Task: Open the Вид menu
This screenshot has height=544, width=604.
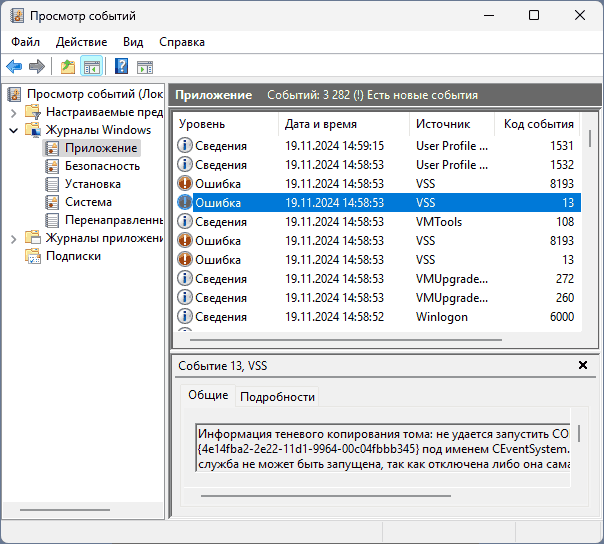Action: [x=133, y=42]
